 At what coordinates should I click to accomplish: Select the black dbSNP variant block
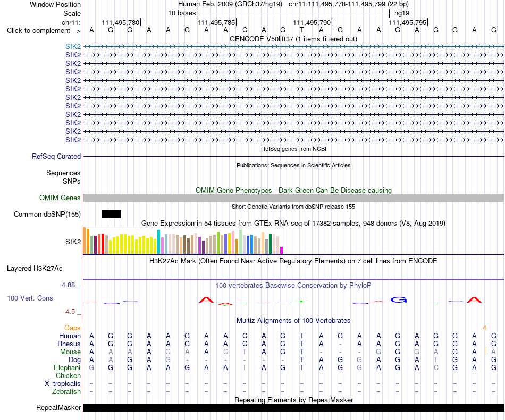112,214
